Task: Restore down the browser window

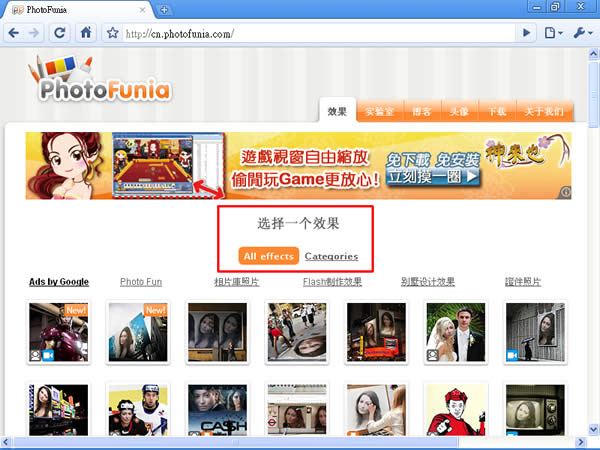Action: [x=555, y=7]
